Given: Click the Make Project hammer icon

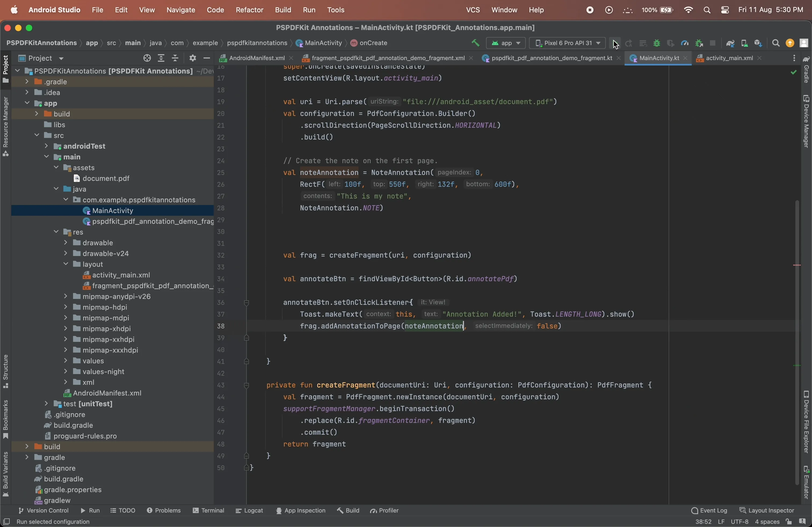Looking at the screenshot, I should tap(475, 43).
